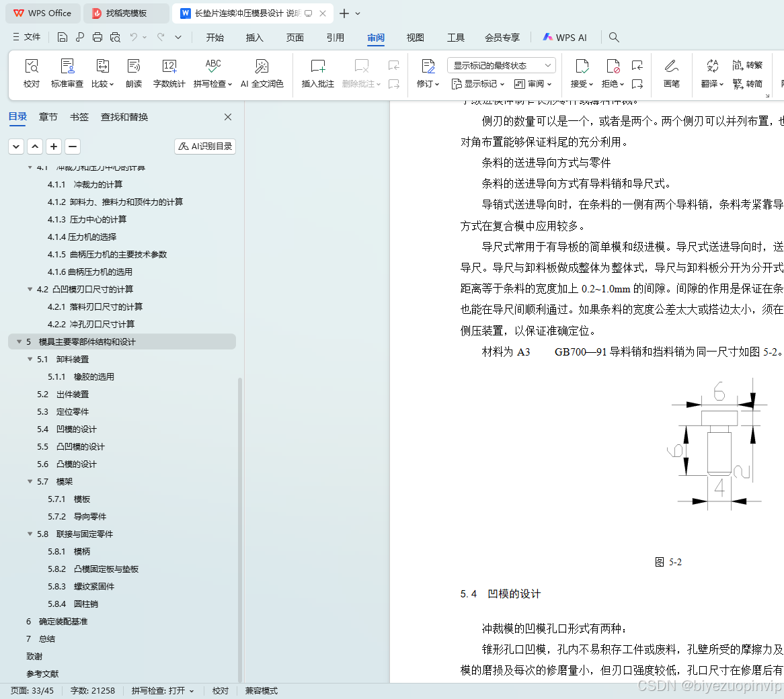Screen dimensions: 784x699
Task: Click the navigation pane vertical scrollbar
Action: pos(240,530)
